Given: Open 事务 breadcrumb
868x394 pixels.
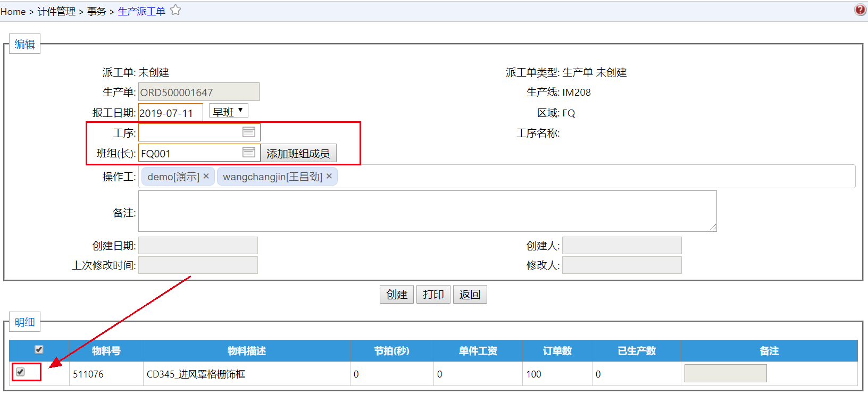Looking at the screenshot, I should pyautogui.click(x=97, y=11).
